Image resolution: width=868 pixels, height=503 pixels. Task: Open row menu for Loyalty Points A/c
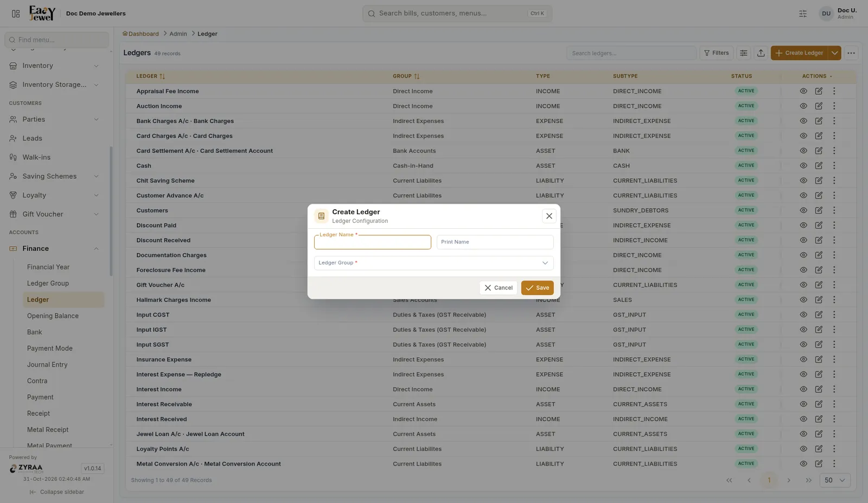point(834,449)
